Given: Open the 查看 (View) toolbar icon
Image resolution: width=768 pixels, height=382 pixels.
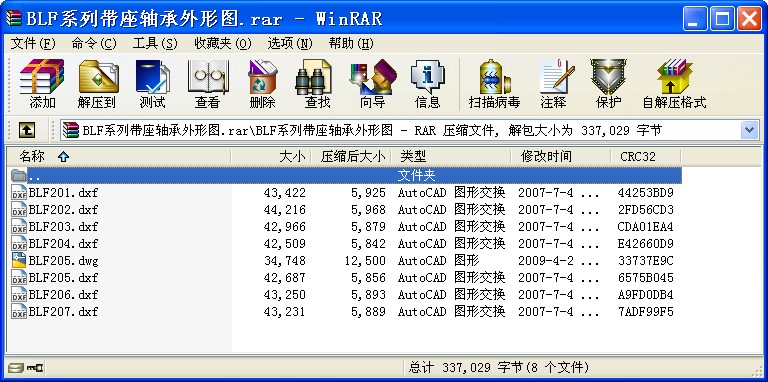Looking at the screenshot, I should click(x=207, y=84).
